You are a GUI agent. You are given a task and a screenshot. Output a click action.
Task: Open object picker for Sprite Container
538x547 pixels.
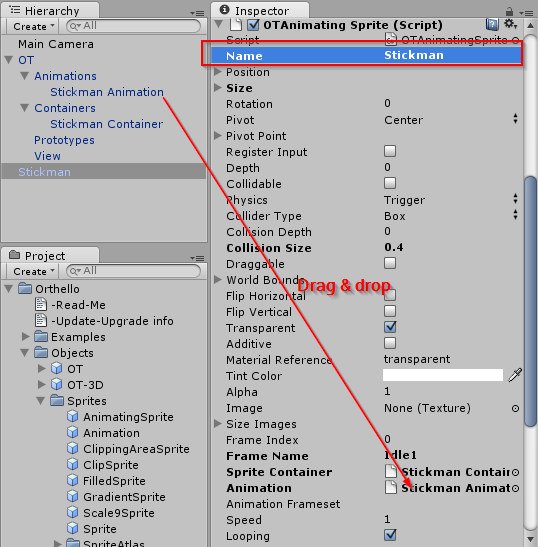(515, 472)
